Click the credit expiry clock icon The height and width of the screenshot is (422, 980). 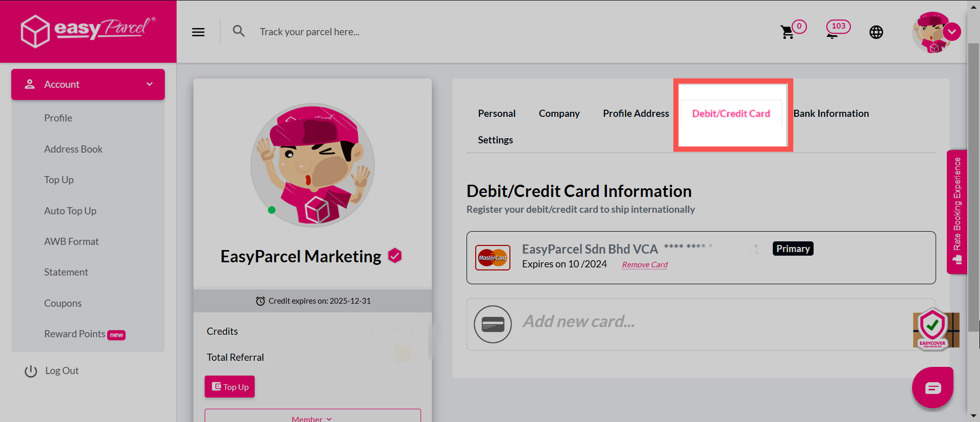260,301
